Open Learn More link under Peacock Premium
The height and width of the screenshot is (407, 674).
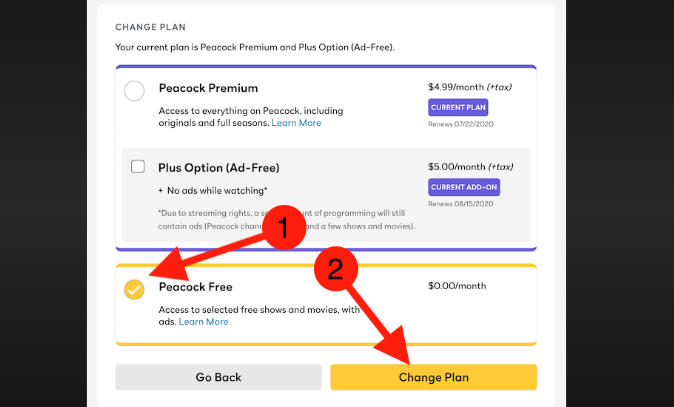pos(297,123)
